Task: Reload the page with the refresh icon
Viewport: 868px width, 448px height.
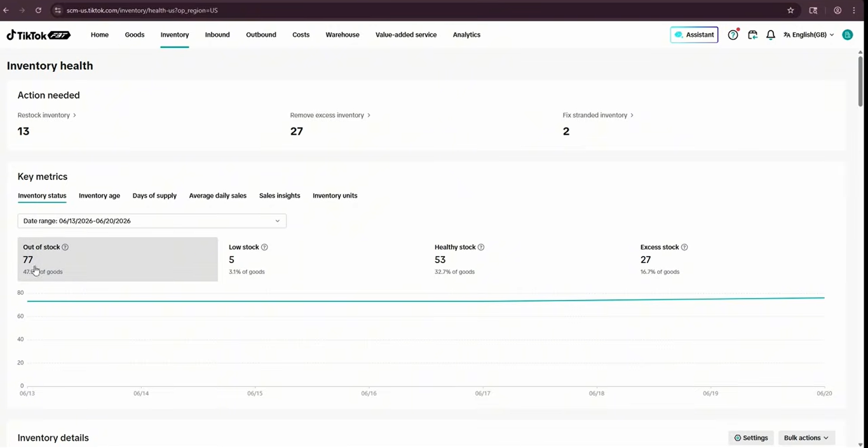Action: 38,10
